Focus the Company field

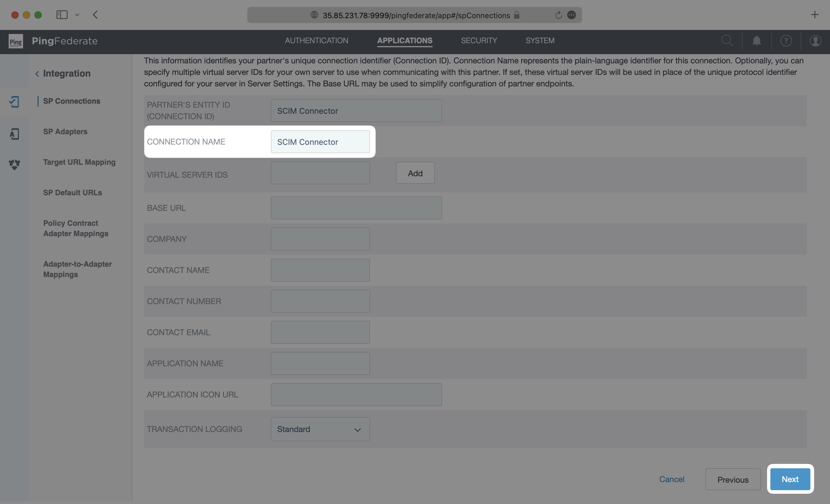[320, 239]
